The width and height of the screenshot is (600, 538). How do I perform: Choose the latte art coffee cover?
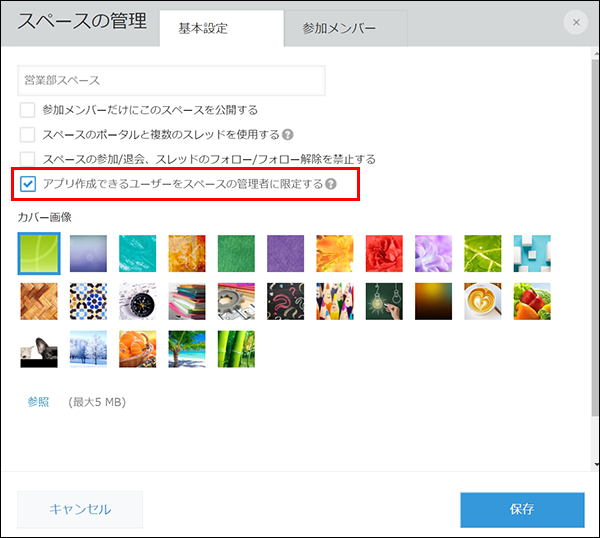(x=483, y=302)
